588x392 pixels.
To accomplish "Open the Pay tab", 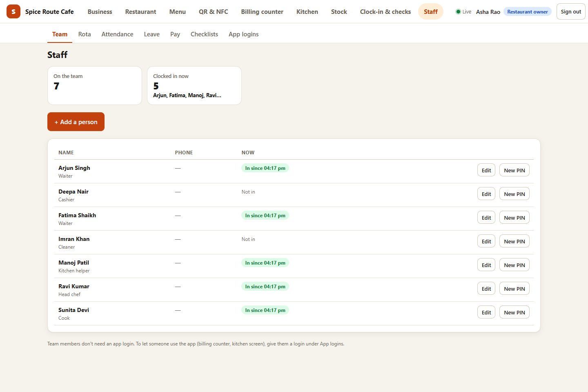I will pyautogui.click(x=175, y=34).
